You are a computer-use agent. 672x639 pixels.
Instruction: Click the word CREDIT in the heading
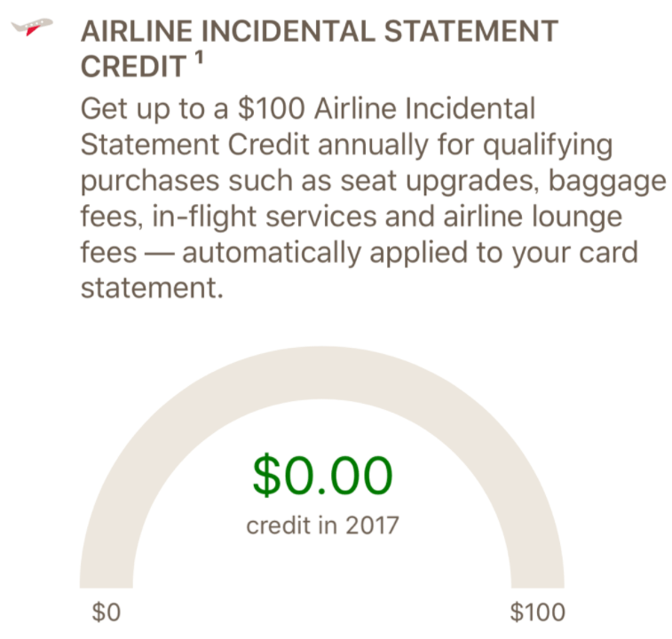(x=133, y=67)
